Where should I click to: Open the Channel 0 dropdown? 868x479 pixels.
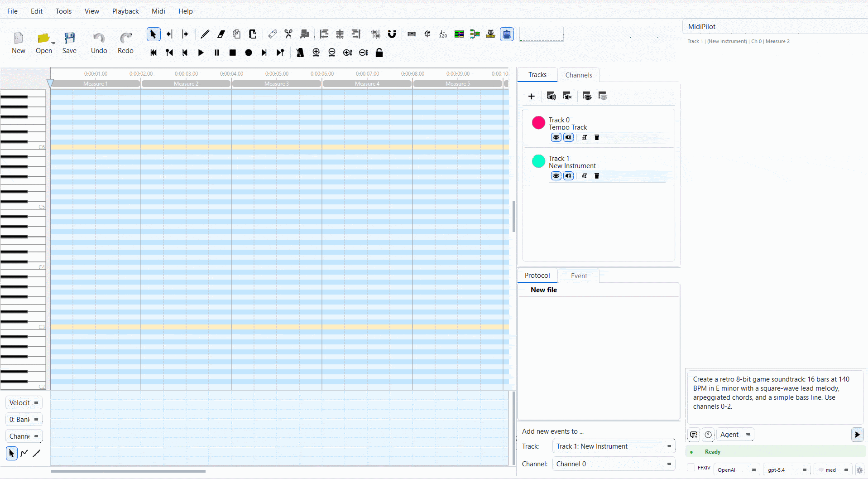(x=613, y=464)
